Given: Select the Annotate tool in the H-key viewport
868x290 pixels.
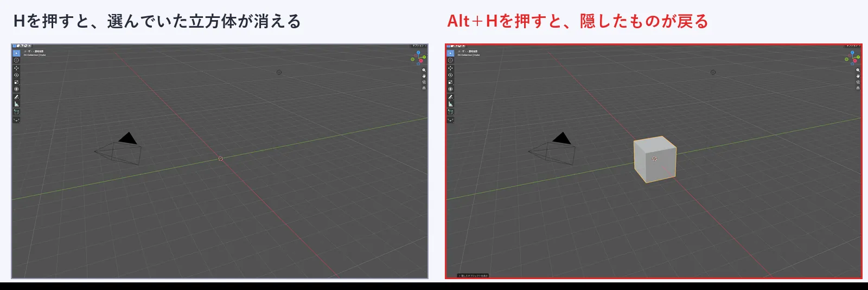Looking at the screenshot, I should coord(16,97).
